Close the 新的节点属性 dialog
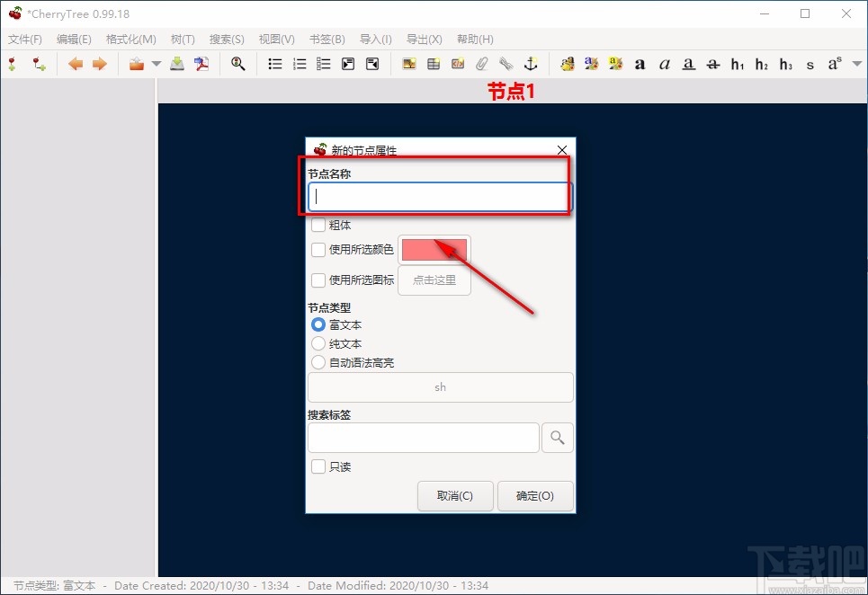 point(562,150)
